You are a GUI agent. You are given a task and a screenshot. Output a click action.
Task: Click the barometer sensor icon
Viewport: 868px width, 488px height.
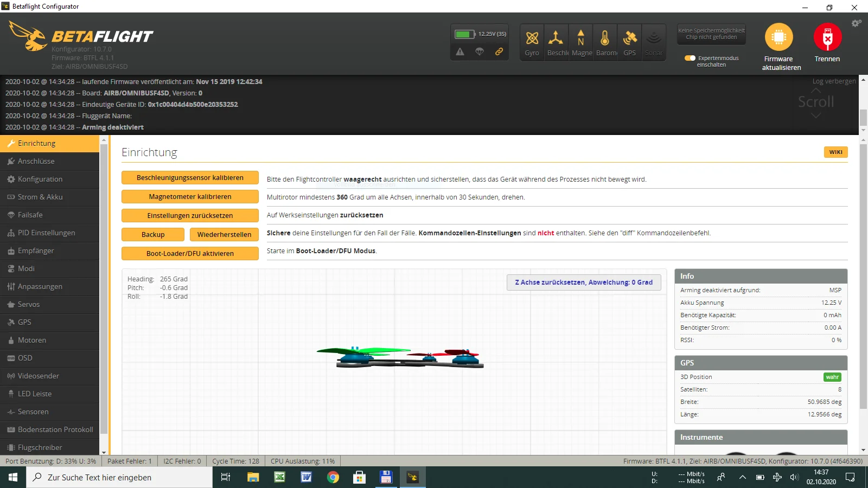coord(605,42)
